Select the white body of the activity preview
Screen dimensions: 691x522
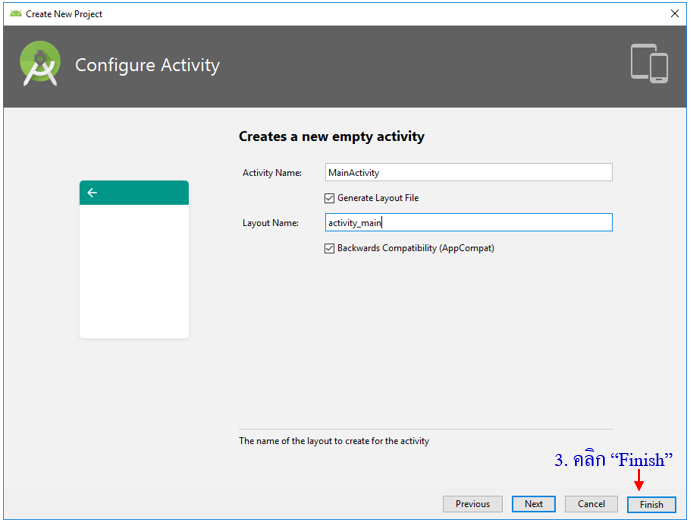(134, 270)
